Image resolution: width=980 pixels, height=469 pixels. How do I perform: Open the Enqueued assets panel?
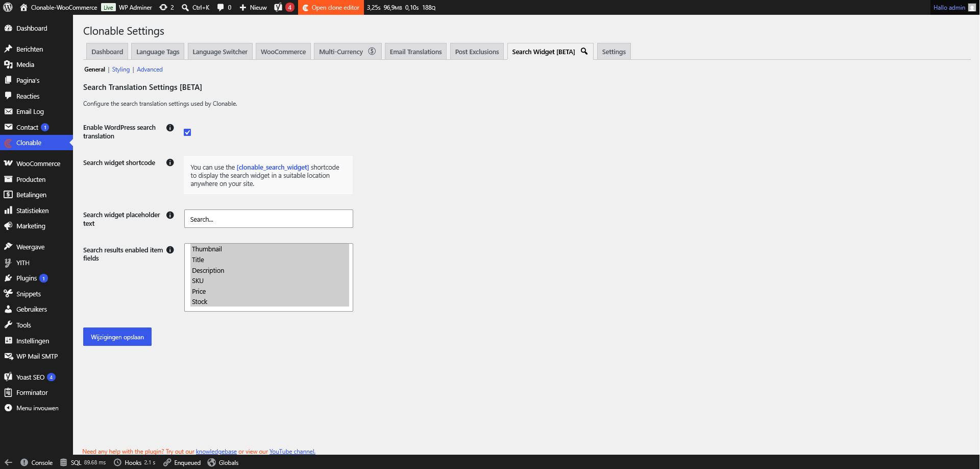click(182, 462)
